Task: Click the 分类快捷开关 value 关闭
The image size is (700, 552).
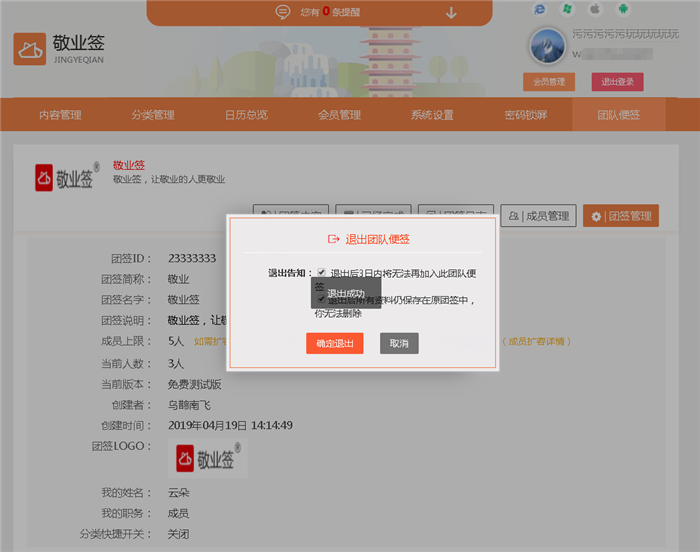Action: [x=179, y=534]
